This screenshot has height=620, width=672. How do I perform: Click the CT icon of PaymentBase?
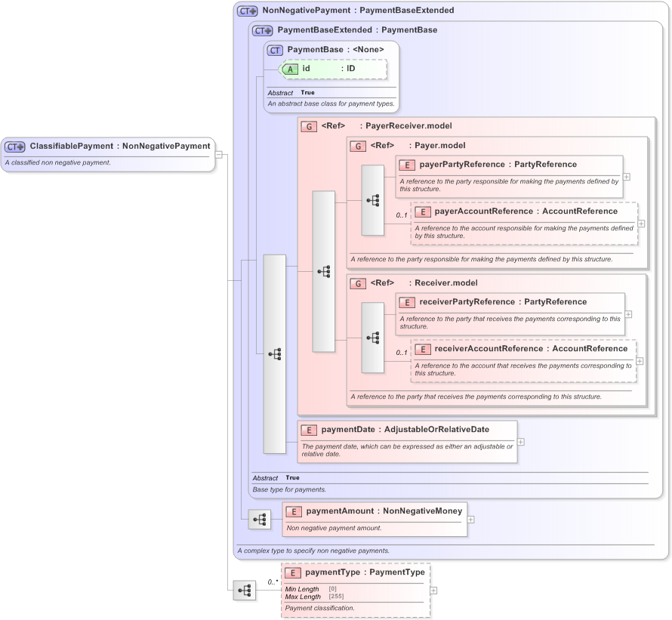pyautogui.click(x=275, y=50)
